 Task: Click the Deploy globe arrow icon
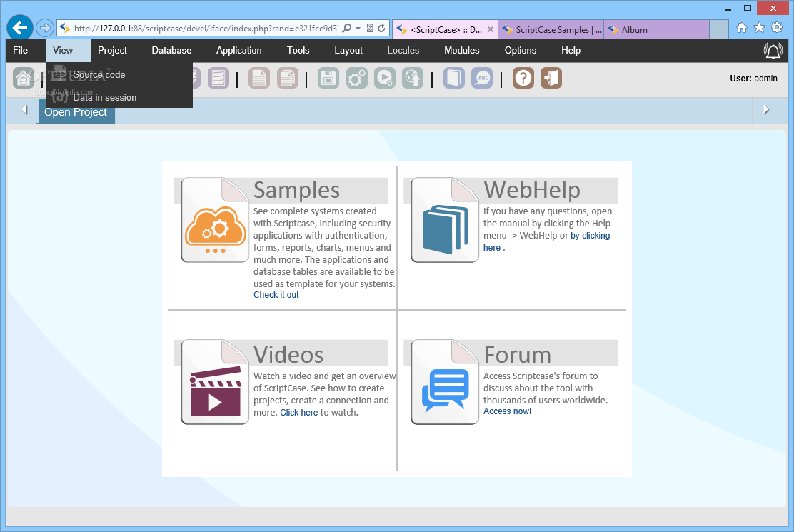tap(413, 78)
